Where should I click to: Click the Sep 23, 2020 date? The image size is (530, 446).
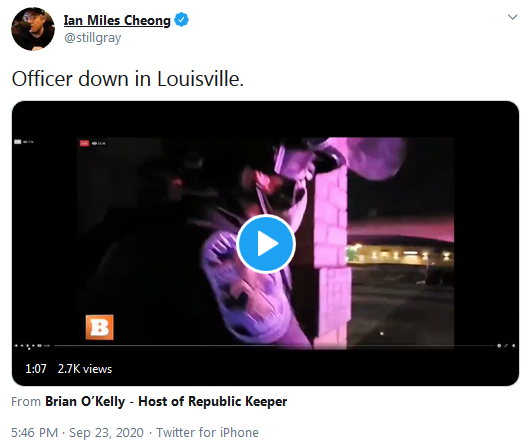(106, 432)
